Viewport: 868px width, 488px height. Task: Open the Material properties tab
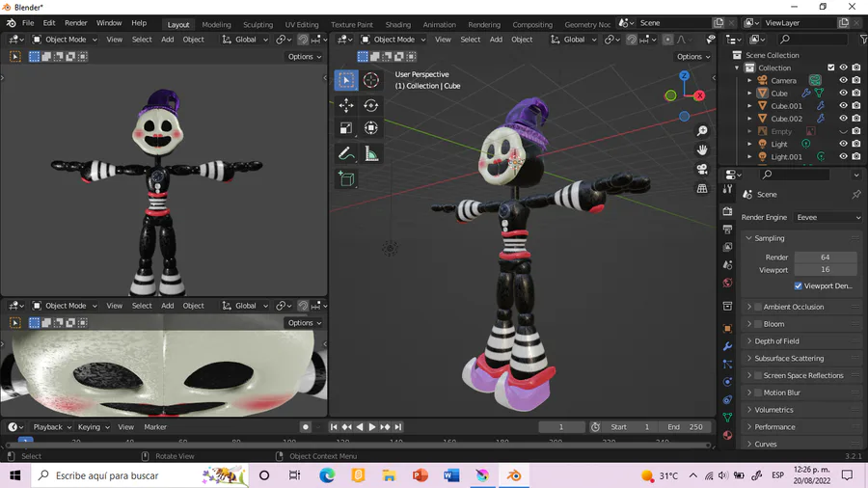[727, 435]
